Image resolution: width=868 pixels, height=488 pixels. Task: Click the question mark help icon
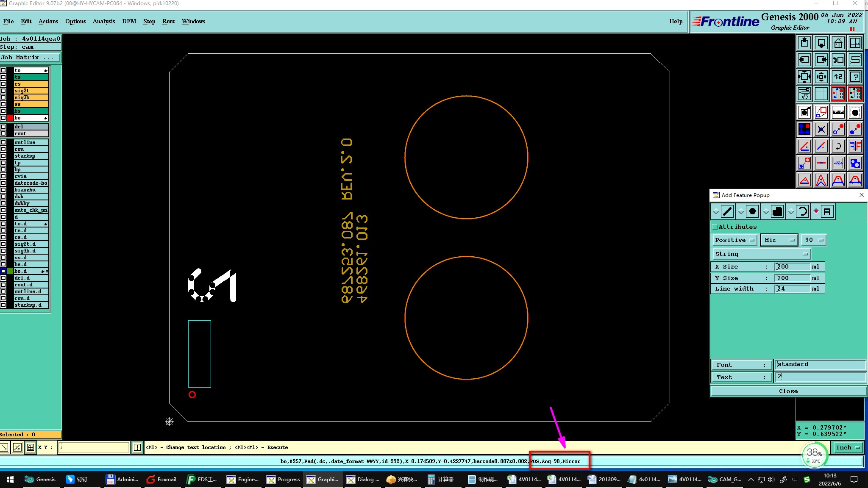point(855,77)
